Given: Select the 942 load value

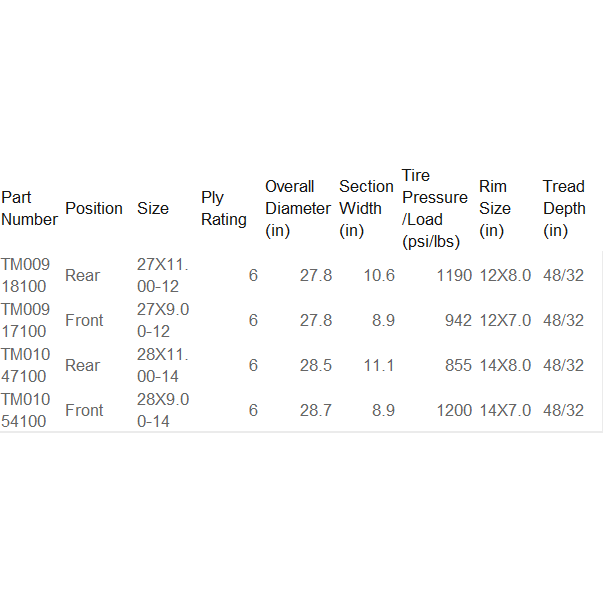Looking at the screenshot, I should [x=458, y=320].
